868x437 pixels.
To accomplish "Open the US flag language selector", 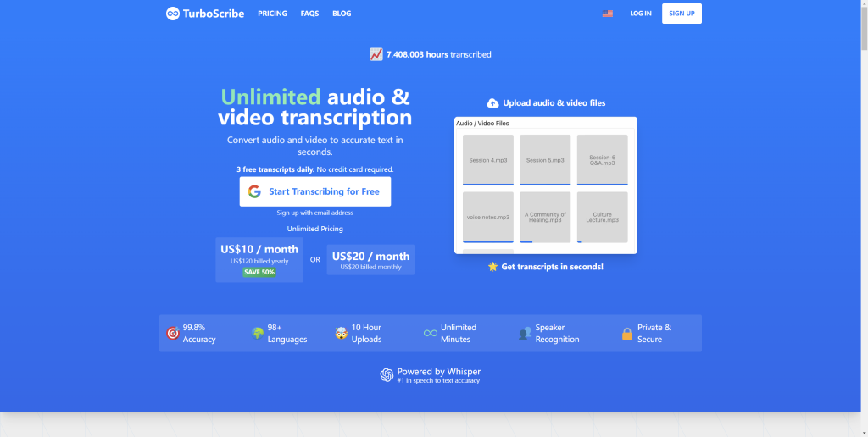I will point(607,14).
